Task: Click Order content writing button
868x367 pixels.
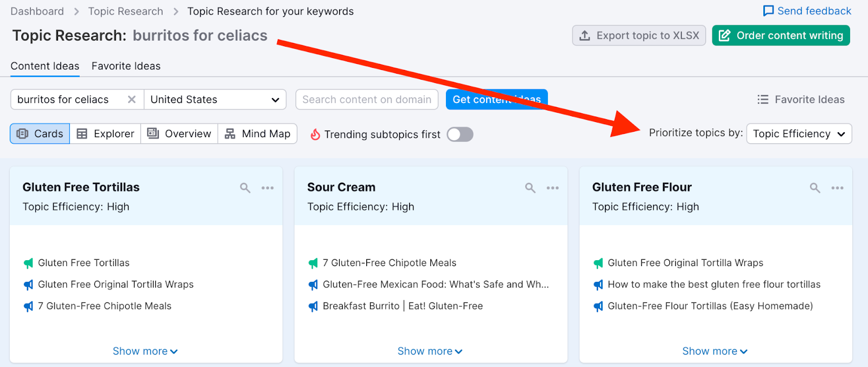Action: [x=781, y=36]
